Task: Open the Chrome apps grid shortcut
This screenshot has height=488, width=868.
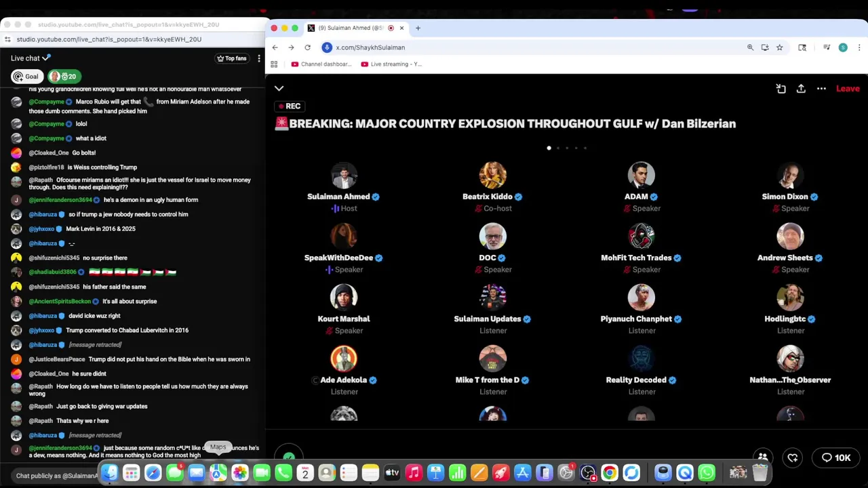Action: pyautogui.click(x=274, y=64)
